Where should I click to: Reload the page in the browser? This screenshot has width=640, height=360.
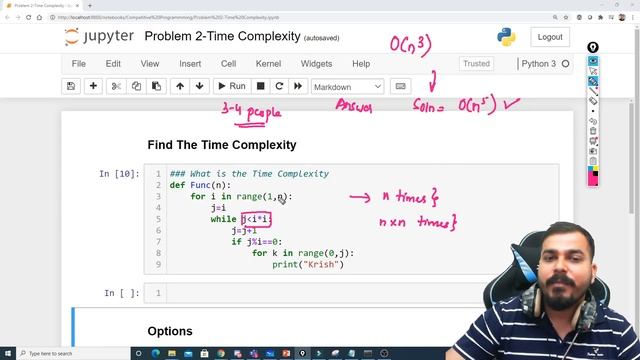point(29,18)
